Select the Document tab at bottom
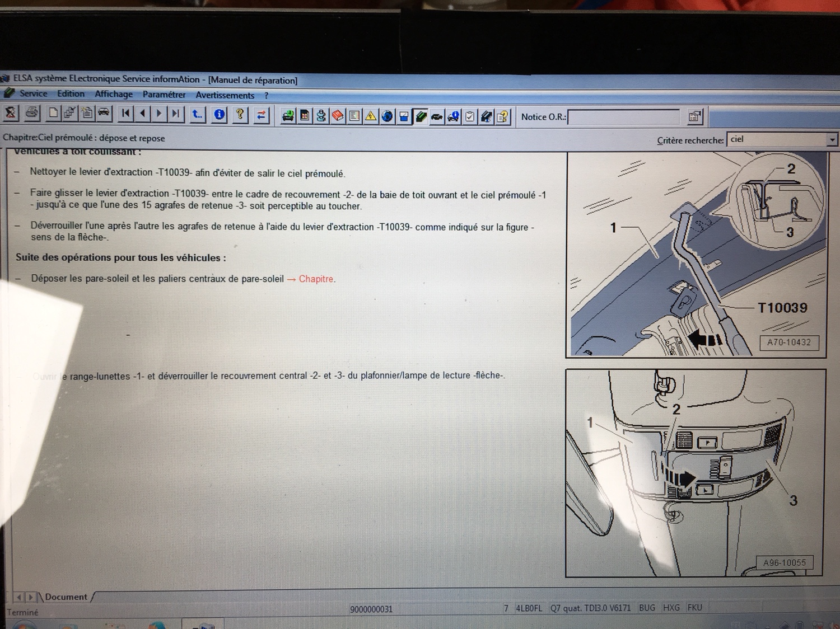The image size is (840, 629). [x=66, y=597]
